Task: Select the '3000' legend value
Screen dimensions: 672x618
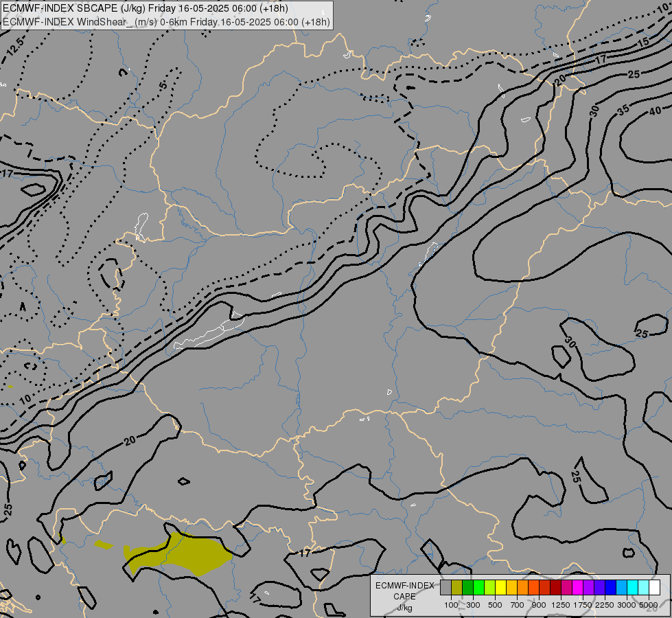Action: click(x=626, y=605)
